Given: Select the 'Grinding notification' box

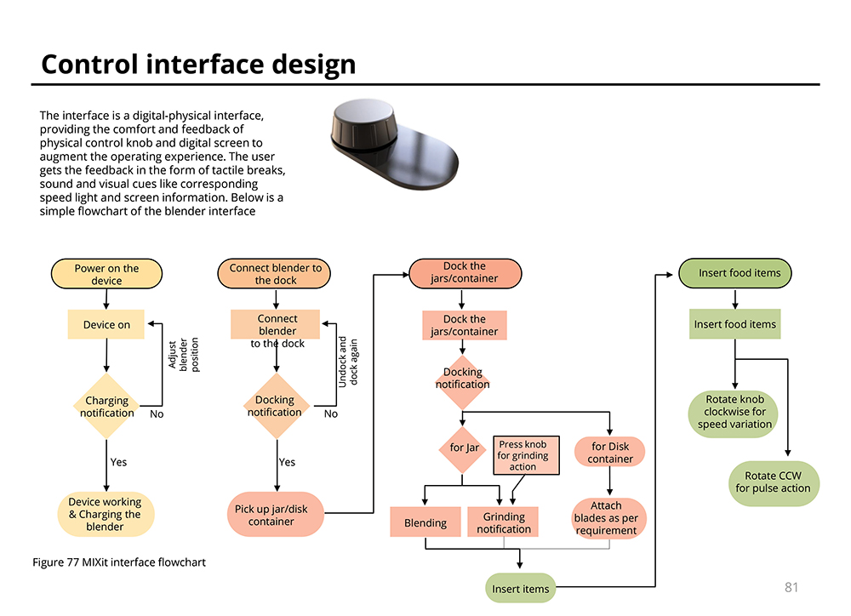Looking at the screenshot, I should pos(503,522).
